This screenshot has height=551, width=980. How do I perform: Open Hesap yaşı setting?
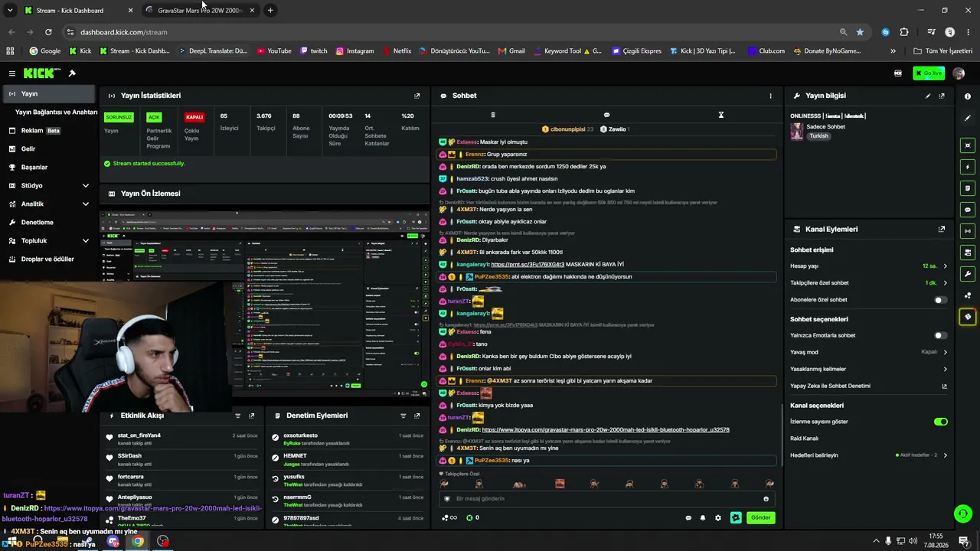869,266
